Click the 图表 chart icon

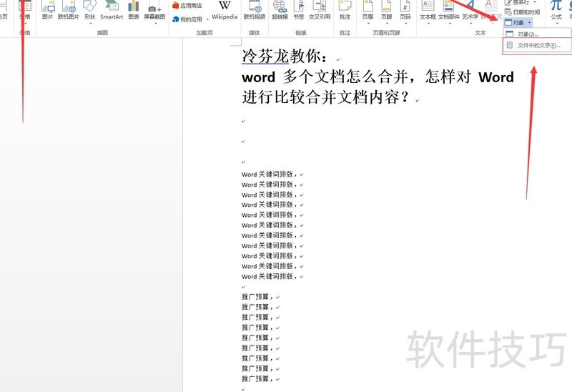pyautogui.click(x=134, y=10)
